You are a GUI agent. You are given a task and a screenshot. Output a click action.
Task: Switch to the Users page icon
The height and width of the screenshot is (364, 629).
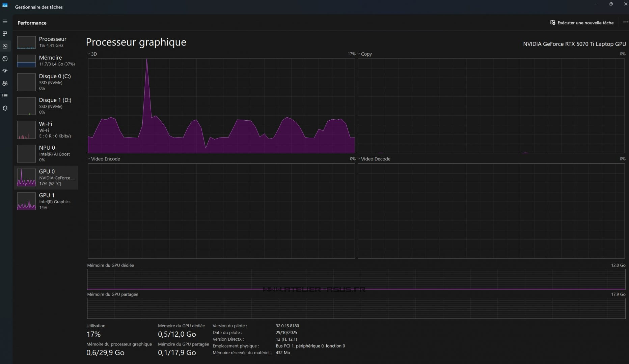[x=5, y=83]
